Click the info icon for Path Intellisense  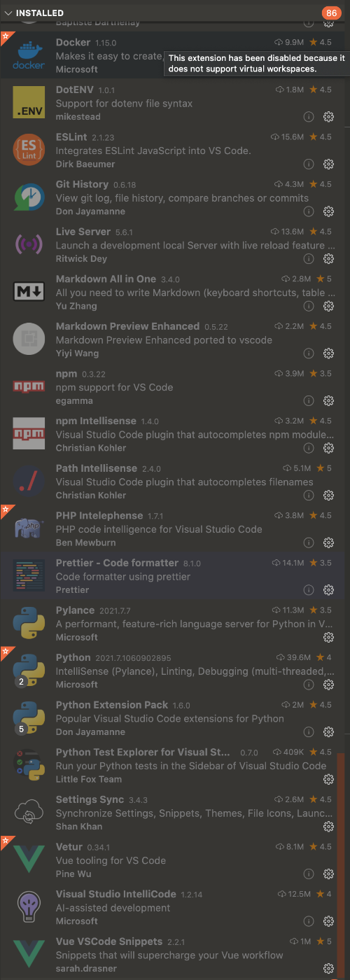[x=309, y=495]
